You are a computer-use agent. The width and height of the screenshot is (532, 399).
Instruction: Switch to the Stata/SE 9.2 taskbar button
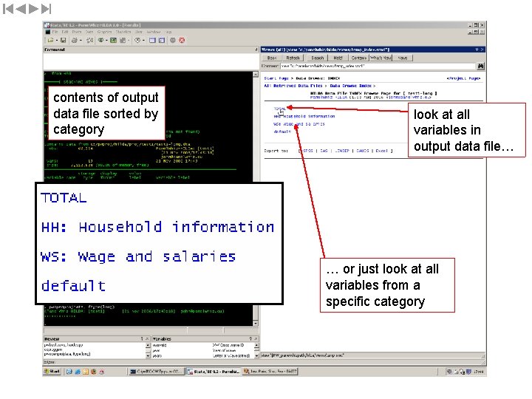pyautogui.click(x=213, y=372)
